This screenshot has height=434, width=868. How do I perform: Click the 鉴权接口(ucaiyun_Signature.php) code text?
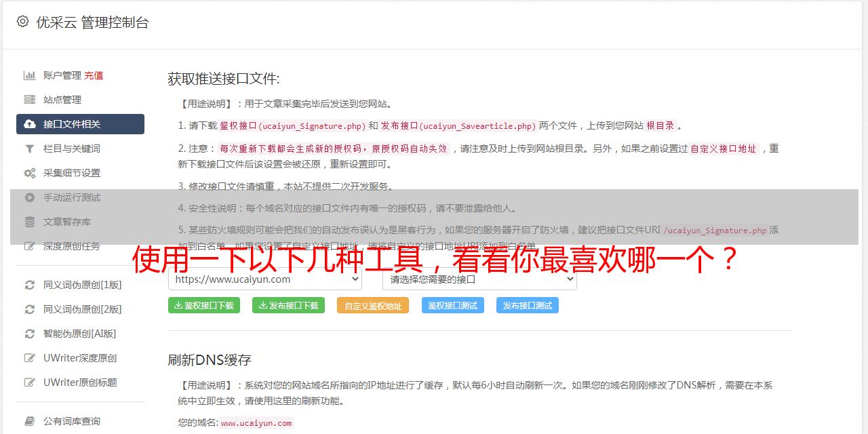click(292, 125)
